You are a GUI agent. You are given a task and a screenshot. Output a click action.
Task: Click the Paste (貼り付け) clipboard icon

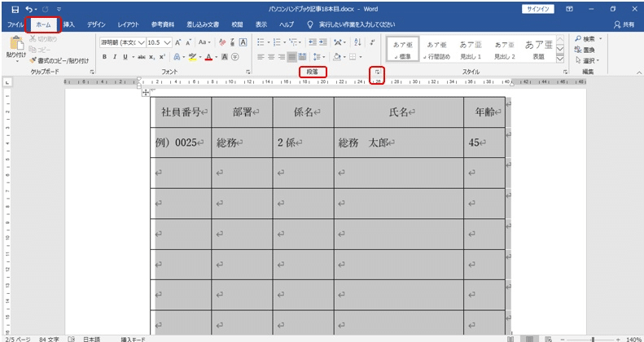[x=16, y=43]
